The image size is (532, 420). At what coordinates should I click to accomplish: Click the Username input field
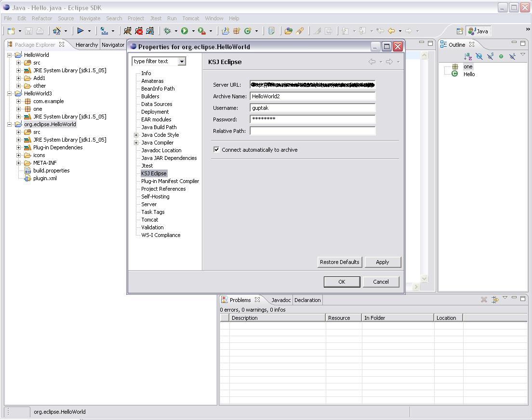[x=312, y=108]
